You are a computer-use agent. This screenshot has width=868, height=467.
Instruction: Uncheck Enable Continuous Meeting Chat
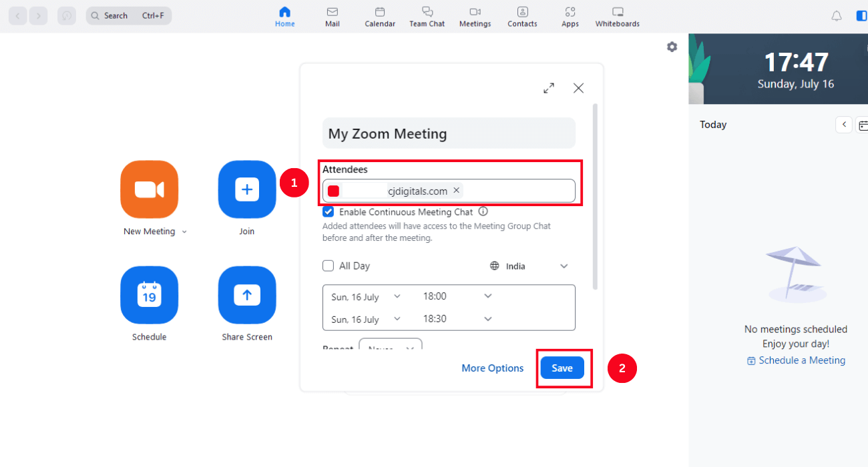[x=329, y=212]
